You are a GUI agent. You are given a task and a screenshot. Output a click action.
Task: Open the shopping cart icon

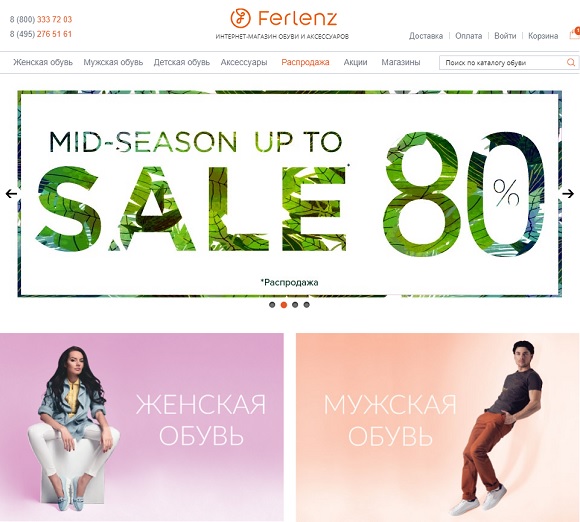(574, 33)
